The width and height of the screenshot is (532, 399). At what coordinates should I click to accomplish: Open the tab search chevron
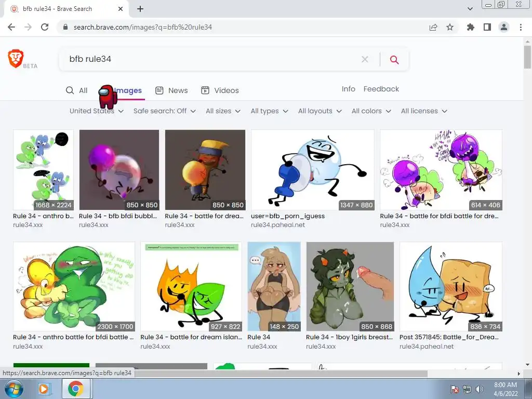click(470, 9)
